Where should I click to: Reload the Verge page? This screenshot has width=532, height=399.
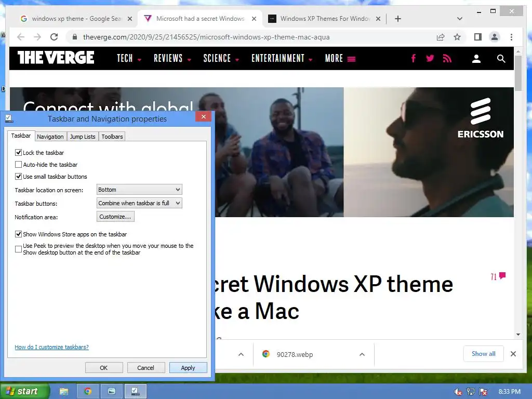click(54, 37)
